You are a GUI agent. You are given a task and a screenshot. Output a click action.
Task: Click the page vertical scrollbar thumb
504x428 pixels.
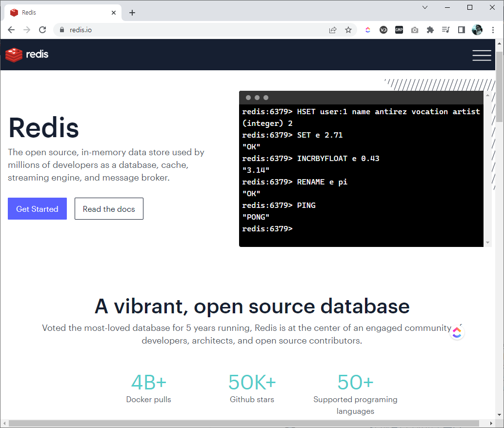pos(499,87)
